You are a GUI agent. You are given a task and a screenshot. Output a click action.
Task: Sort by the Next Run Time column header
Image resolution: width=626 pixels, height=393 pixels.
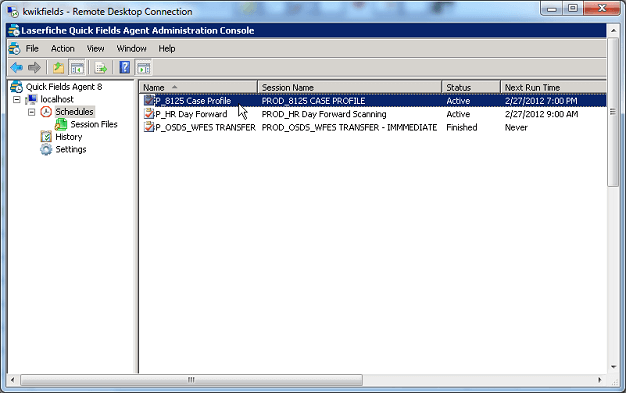(x=553, y=87)
